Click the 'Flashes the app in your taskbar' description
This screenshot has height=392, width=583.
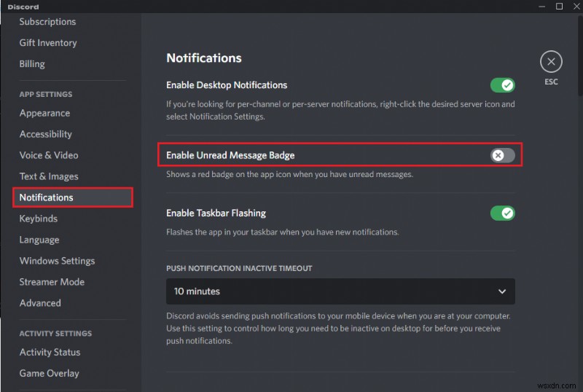(x=283, y=232)
